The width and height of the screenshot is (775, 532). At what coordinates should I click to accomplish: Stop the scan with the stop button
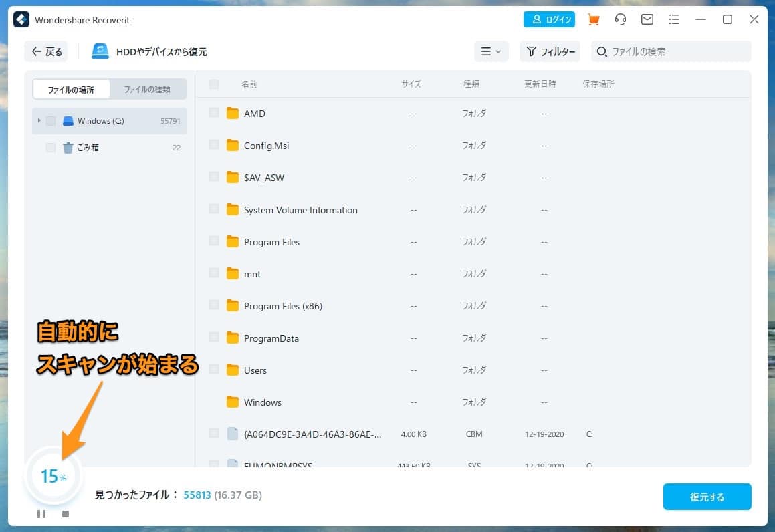(x=66, y=514)
